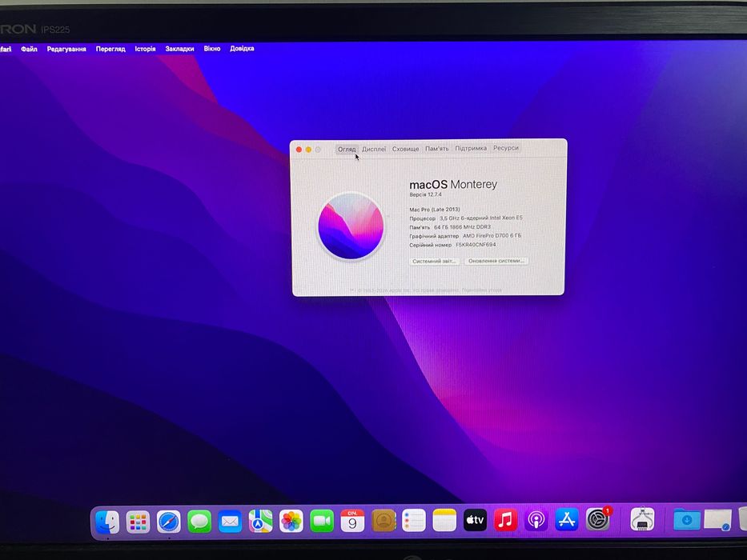The image size is (747, 560).
Task: Click the version text 12.7.4
Action: 425,194
